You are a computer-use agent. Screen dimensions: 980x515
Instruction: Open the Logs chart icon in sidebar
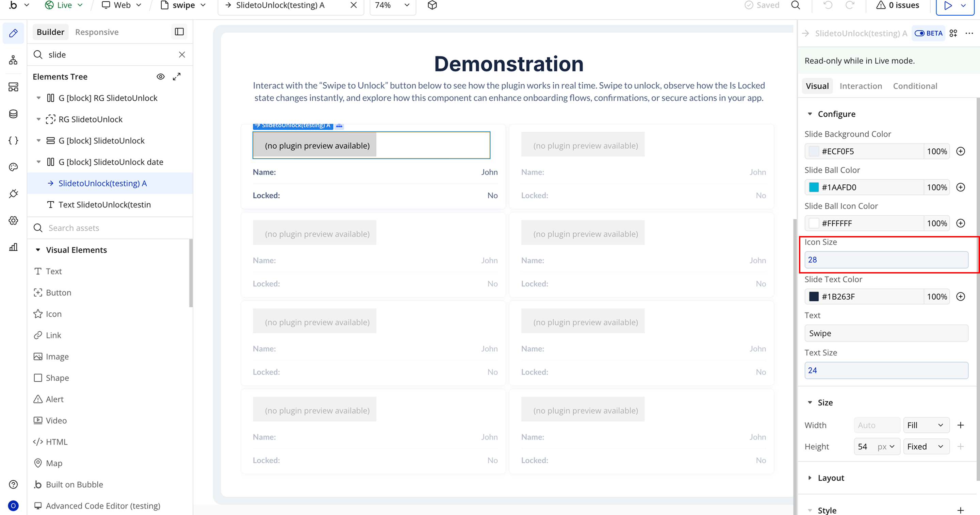pos(13,247)
